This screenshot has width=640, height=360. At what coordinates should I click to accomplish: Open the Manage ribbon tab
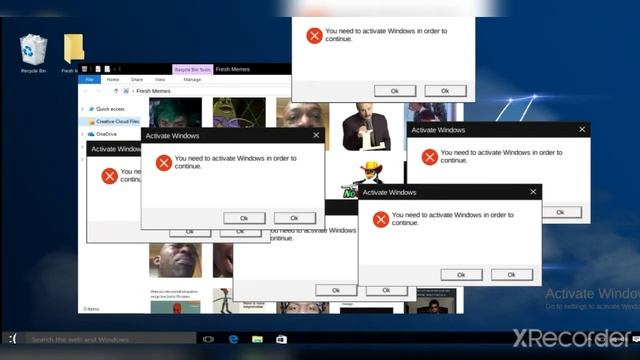click(192, 80)
